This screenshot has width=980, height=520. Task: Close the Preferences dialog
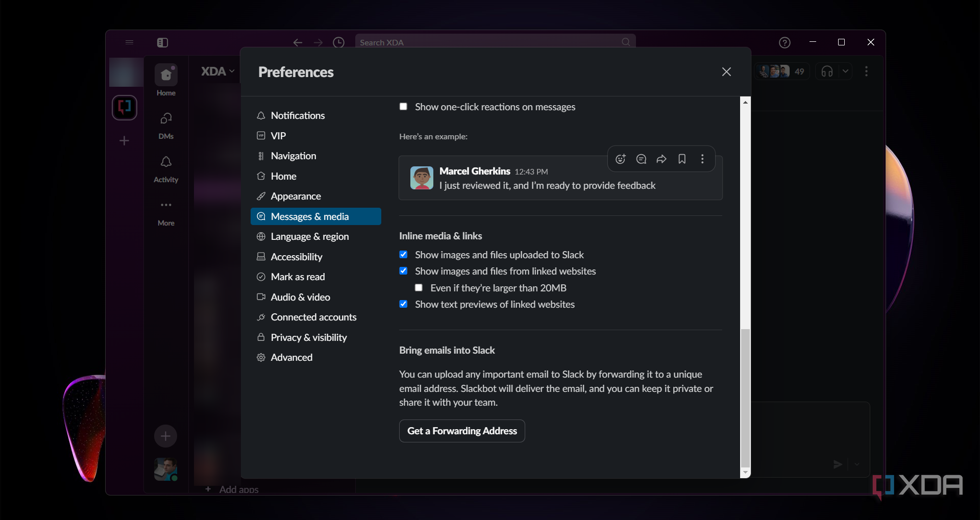coord(726,72)
